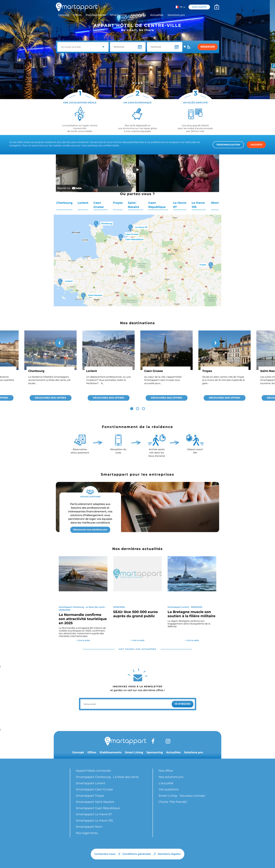Open the departure date calendar icon
Screen dimensions: 275x868
click(176, 47)
